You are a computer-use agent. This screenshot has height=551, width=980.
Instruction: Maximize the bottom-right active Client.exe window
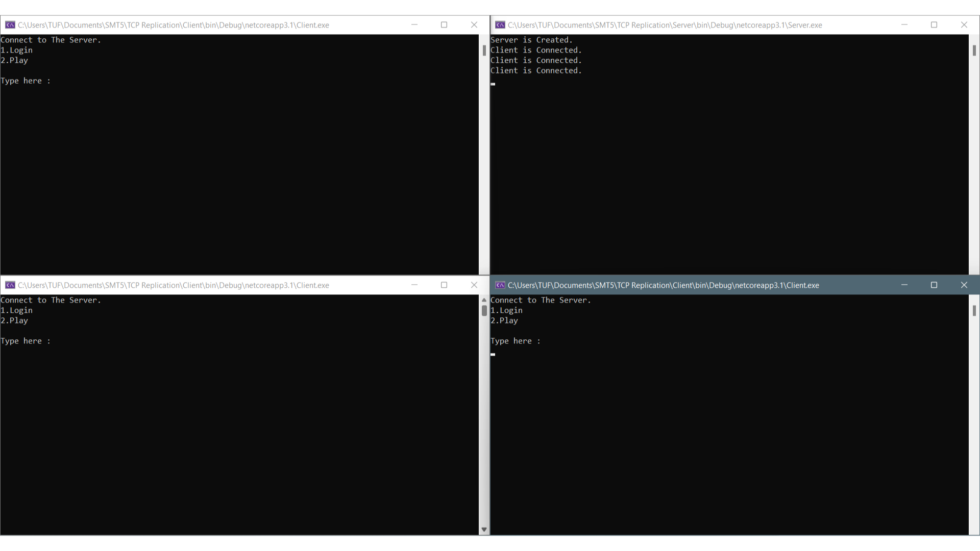tap(934, 285)
